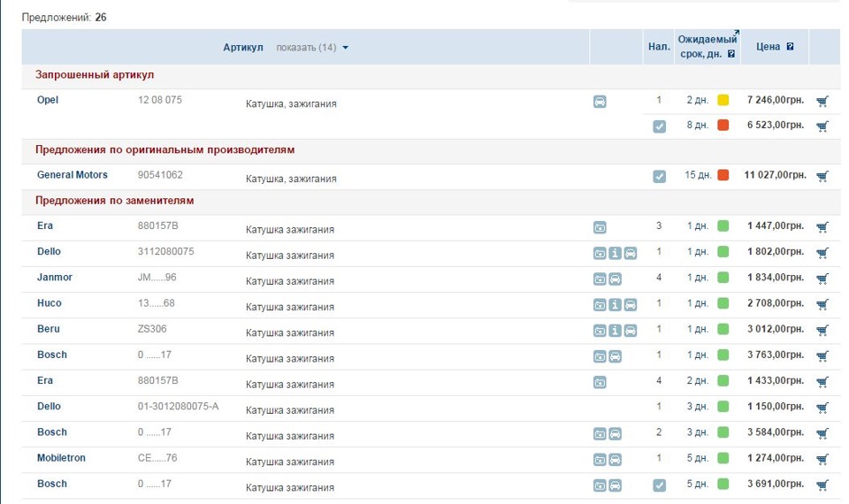Viewport: 849px width, 504px height.
Task: Add Beru ZS306 to cart
Action: click(822, 330)
